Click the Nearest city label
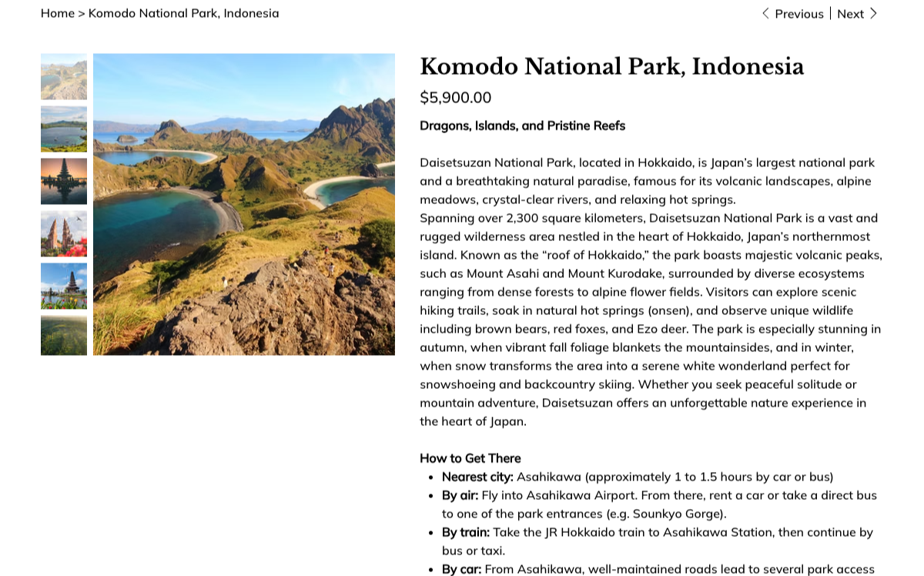Screen dimensions: 924x576 click(477, 477)
